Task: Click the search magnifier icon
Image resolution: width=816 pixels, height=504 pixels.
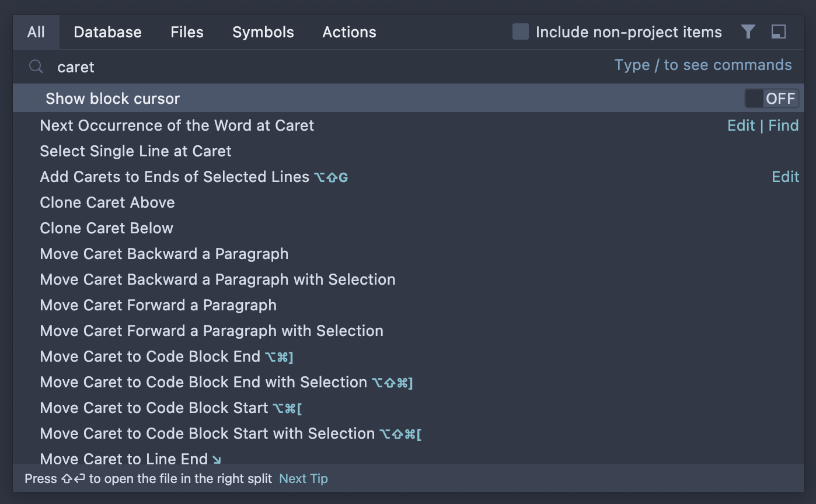Action: point(36,66)
